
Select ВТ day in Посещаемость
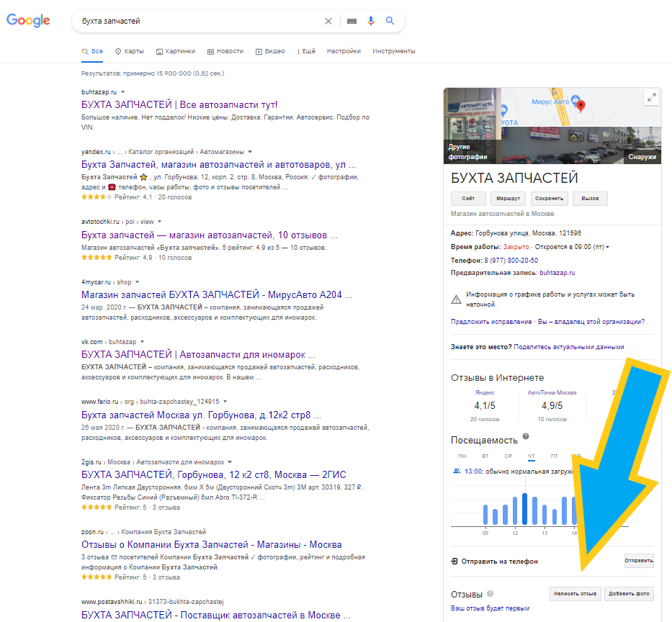click(485, 456)
